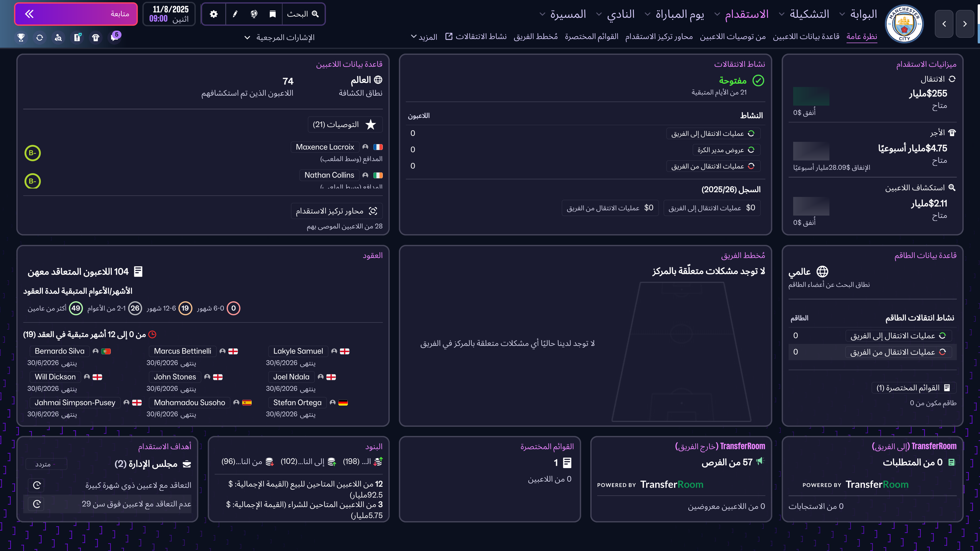Toggle reset on first board recruitment target
Viewport: 980px width, 551px height.
(37, 485)
